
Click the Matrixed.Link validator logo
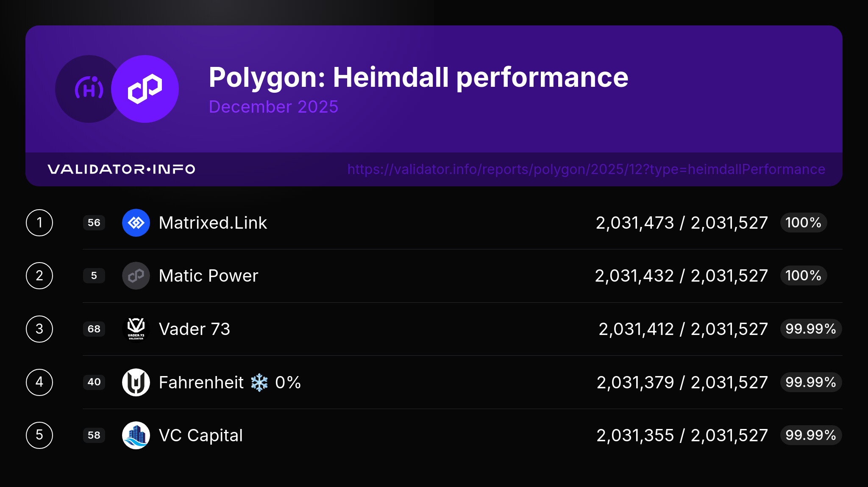pyautogui.click(x=136, y=223)
